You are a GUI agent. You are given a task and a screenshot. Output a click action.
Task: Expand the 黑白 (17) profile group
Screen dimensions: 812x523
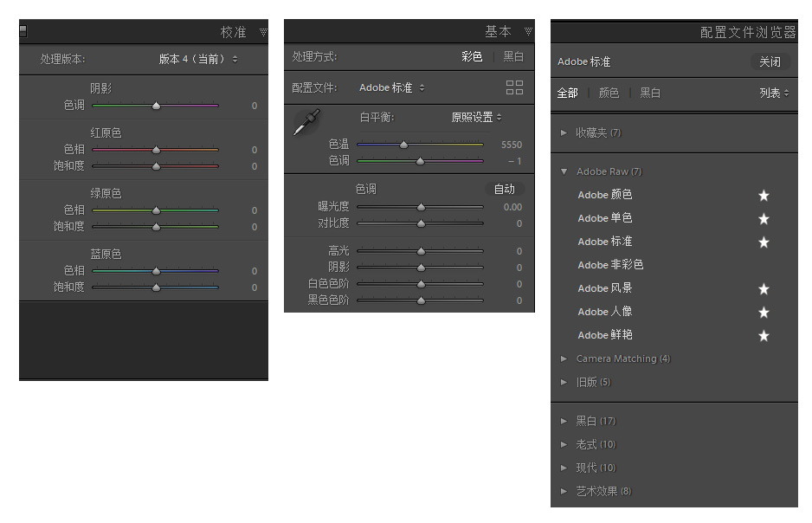click(564, 421)
